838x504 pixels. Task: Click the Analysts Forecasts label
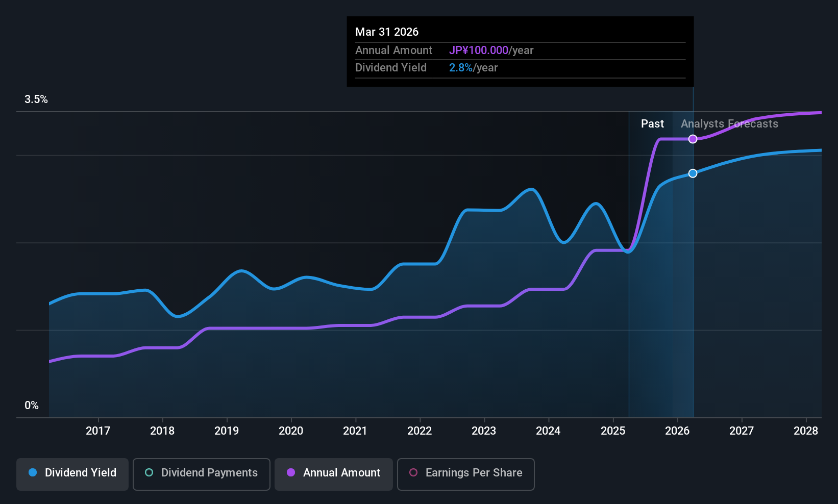[729, 124]
